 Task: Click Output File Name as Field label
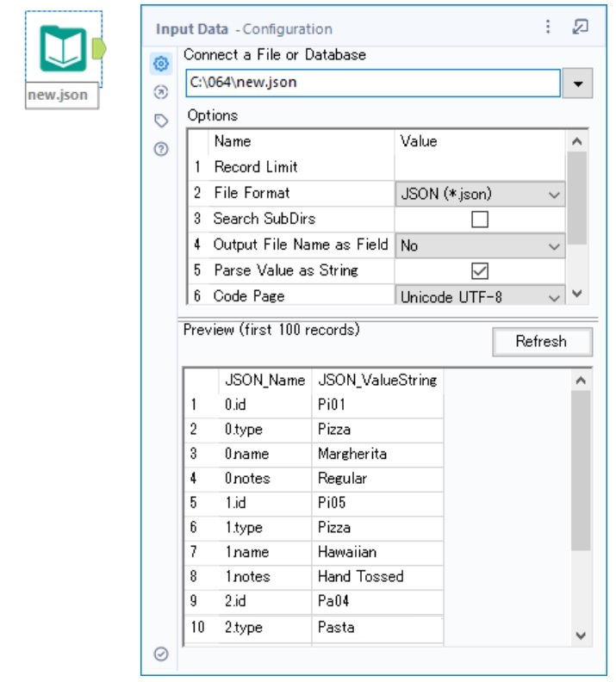click(x=300, y=245)
